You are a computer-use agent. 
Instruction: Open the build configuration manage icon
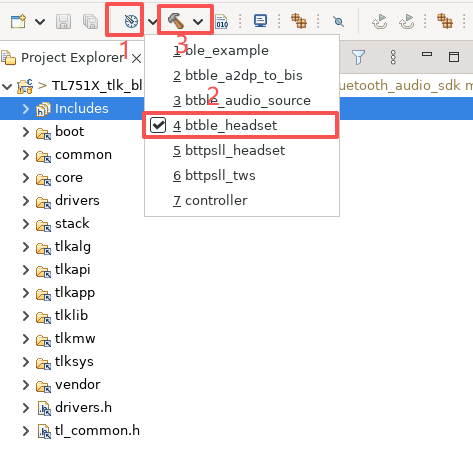131,22
